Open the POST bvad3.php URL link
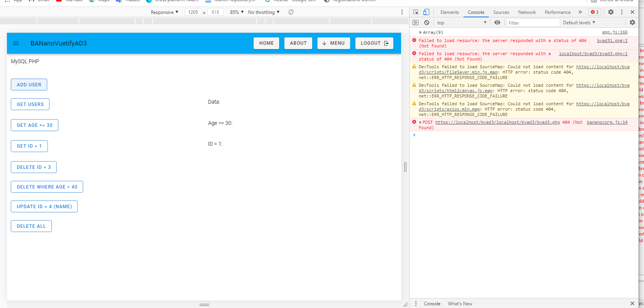Viewport: 644px width, 308px height. 497,122
